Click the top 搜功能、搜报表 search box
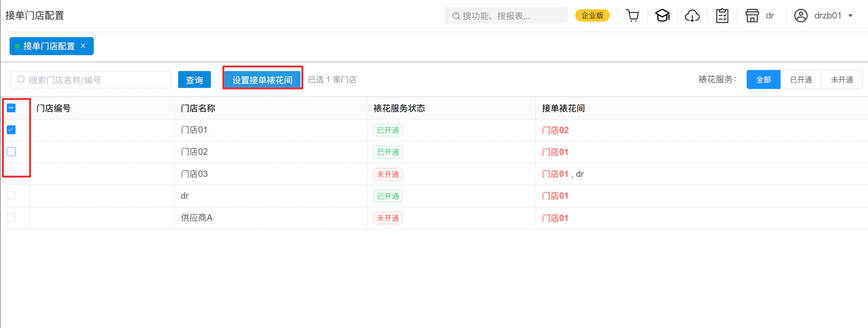Screen dimensions: 868x328 [x=506, y=16]
